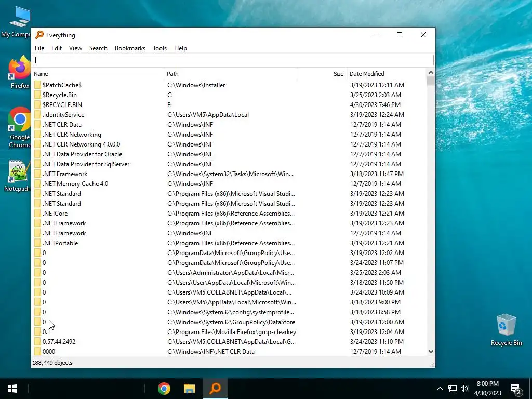Click path C:\Users\VM5\AppData\Local
The height and width of the screenshot is (399, 532).
[208, 114]
